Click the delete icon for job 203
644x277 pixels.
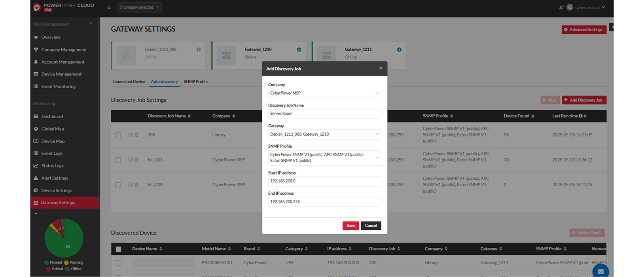pyautogui.click(x=136, y=135)
